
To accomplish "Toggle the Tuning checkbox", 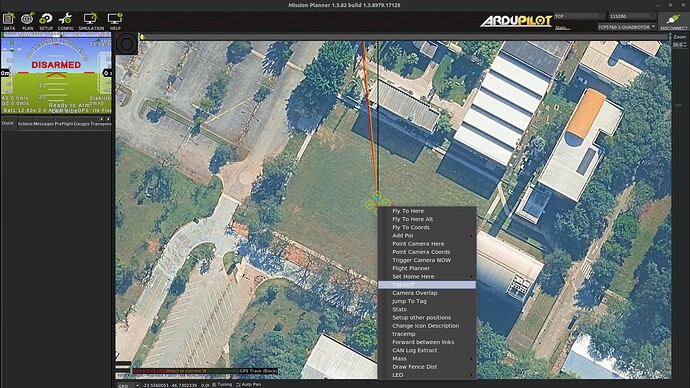I will pyautogui.click(x=214, y=384).
